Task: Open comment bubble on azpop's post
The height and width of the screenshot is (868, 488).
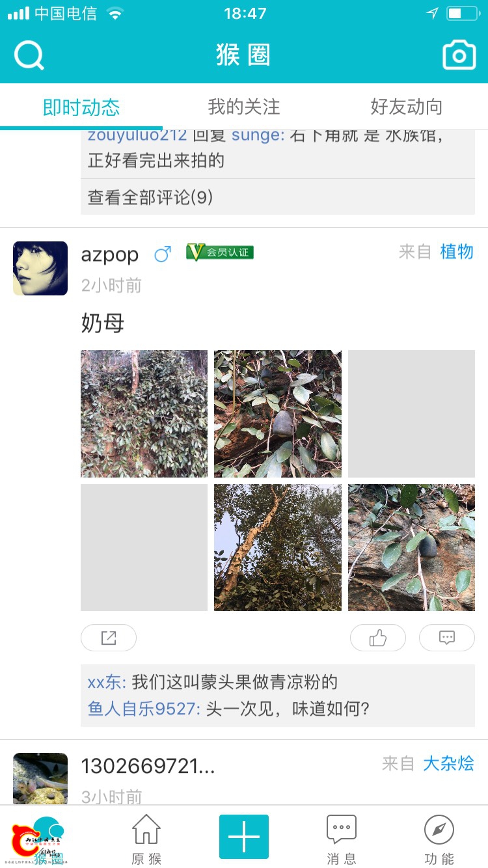Action: tap(447, 638)
